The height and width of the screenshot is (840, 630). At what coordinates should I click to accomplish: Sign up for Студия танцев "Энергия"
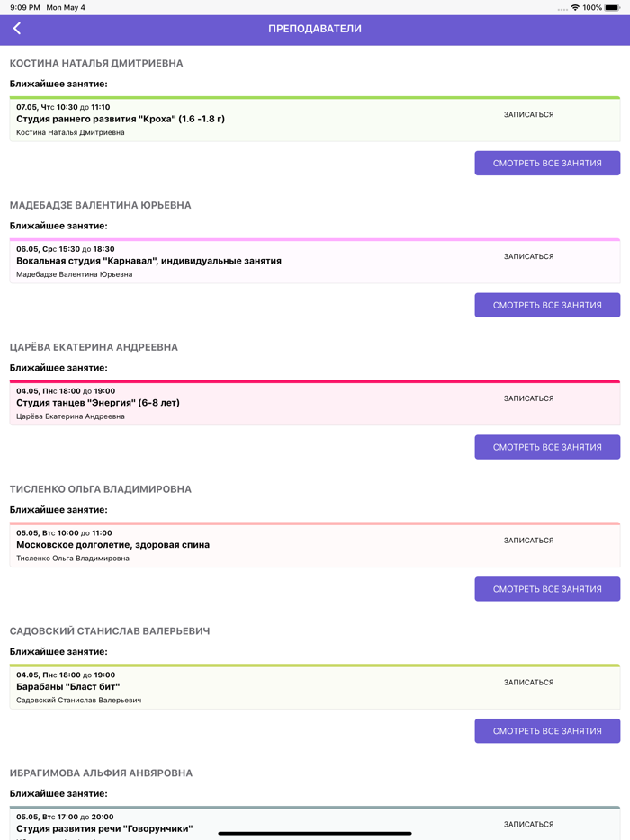(528, 398)
